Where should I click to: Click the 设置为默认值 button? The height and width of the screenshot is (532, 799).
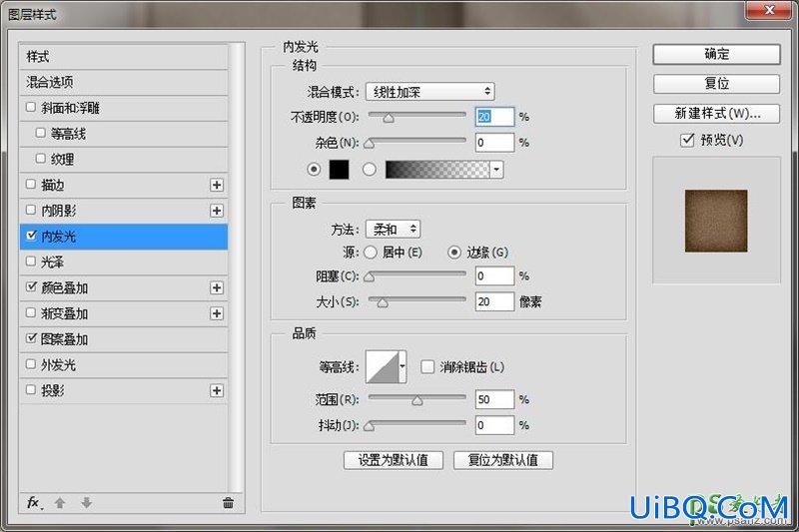[x=393, y=460]
